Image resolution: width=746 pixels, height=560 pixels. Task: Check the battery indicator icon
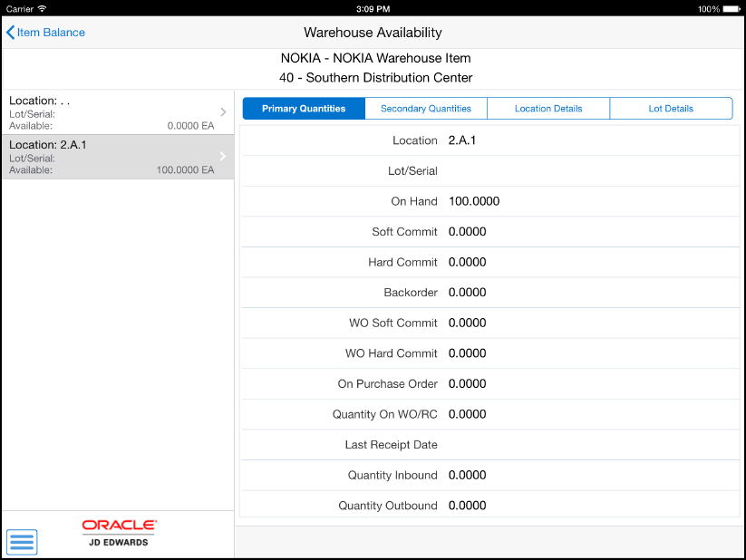click(x=731, y=9)
